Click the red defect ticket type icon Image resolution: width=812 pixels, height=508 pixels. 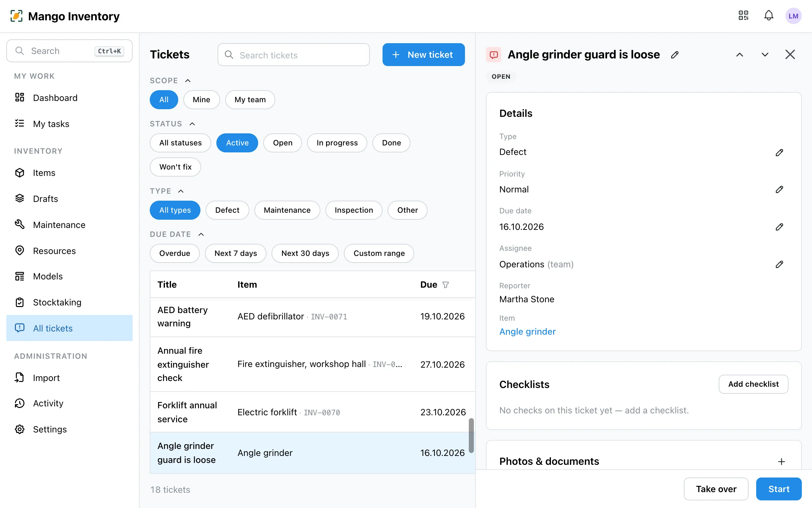coord(494,55)
